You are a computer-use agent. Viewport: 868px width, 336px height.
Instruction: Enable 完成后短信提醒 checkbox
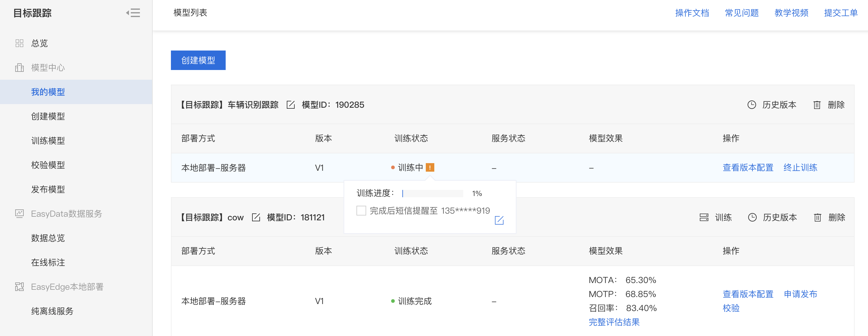361,211
